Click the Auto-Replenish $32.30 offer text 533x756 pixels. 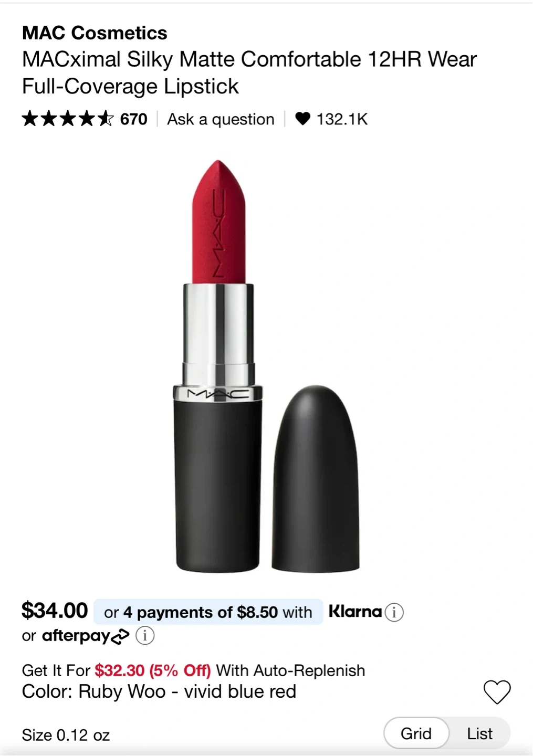tap(193, 670)
